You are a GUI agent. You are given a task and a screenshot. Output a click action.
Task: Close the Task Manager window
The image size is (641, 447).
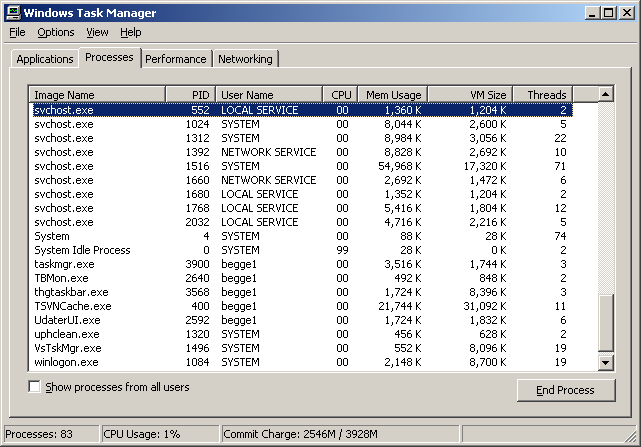coord(627,13)
